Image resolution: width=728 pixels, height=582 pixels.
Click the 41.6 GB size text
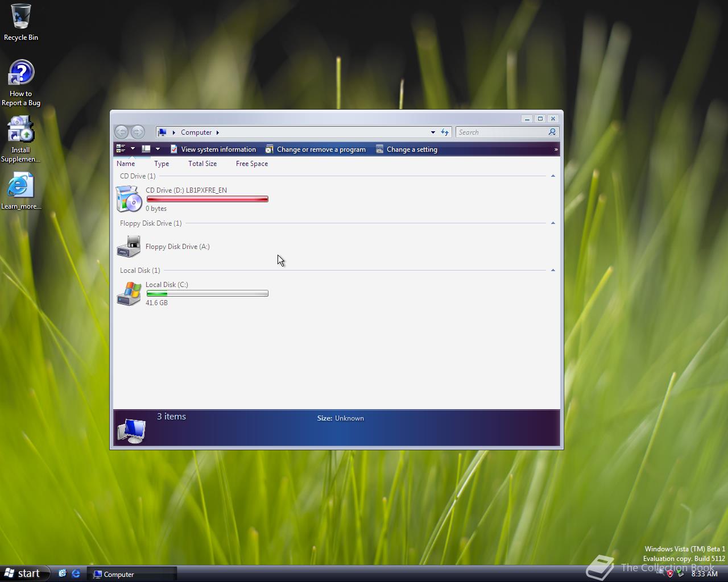[156, 303]
